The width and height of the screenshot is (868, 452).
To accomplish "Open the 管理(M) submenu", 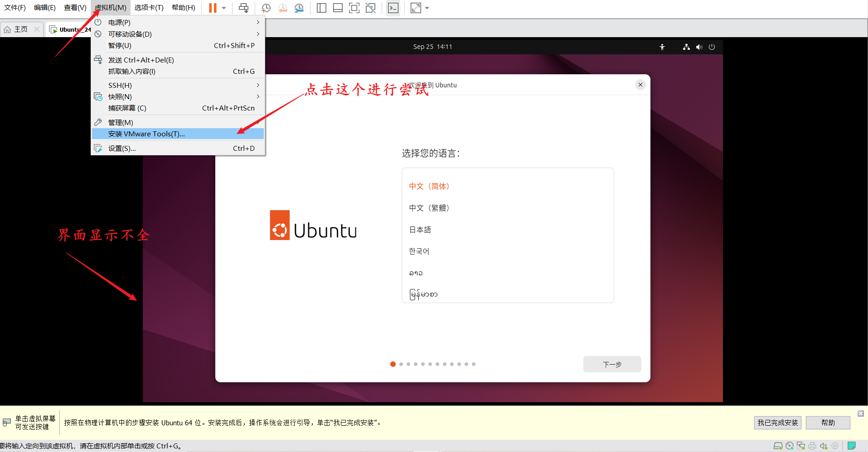I will [x=178, y=122].
